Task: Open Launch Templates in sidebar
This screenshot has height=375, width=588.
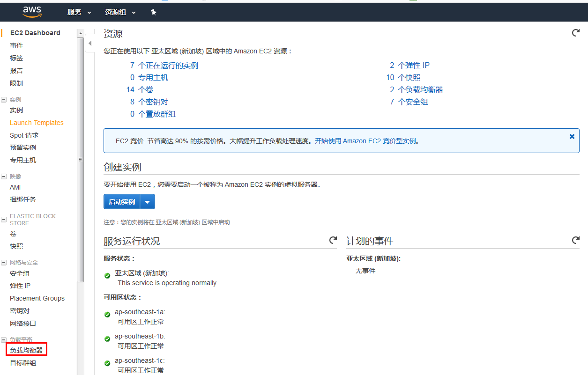Action: [x=37, y=123]
